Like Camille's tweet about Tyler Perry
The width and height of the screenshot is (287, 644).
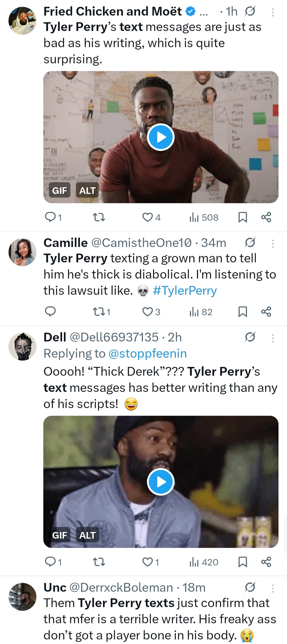[147, 312]
